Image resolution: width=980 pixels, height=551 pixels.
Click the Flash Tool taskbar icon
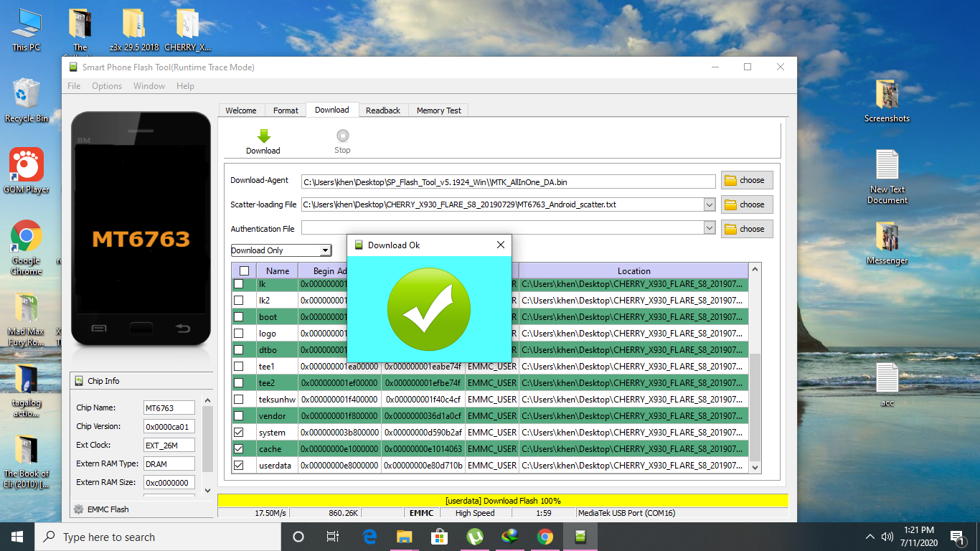(580, 536)
